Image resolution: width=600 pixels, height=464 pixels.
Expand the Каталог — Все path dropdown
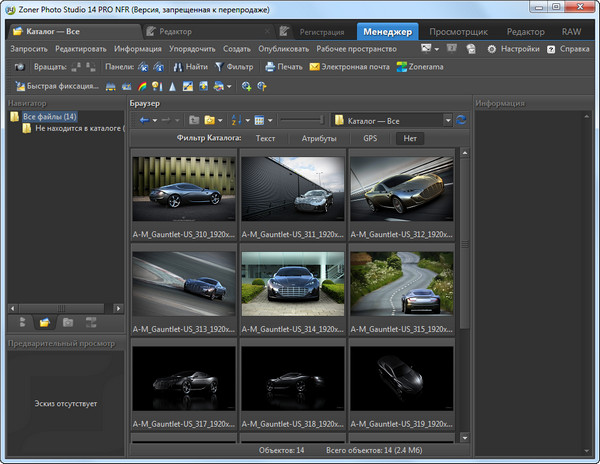tap(448, 120)
